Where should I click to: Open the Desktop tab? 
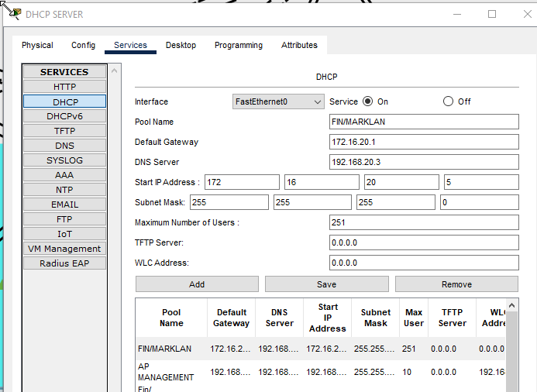[x=181, y=45]
